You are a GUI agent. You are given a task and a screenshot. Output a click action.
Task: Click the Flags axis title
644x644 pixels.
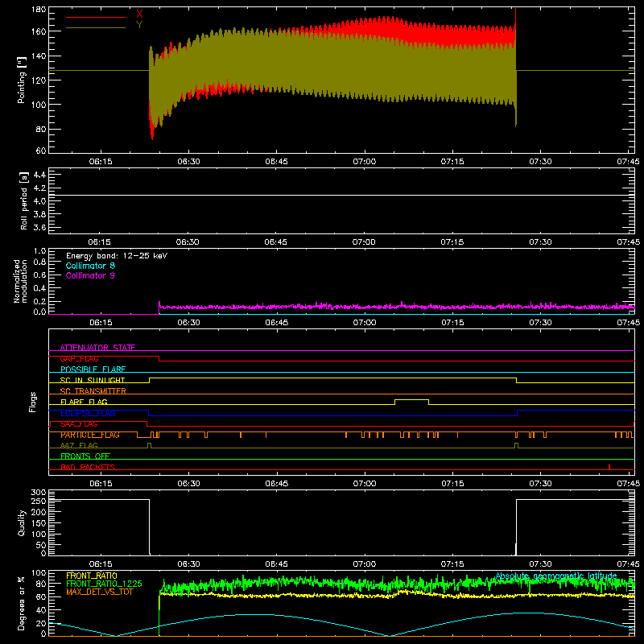[x=32, y=402]
